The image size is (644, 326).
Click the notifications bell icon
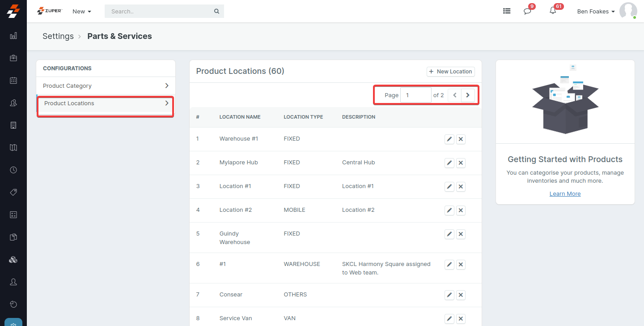(x=553, y=11)
